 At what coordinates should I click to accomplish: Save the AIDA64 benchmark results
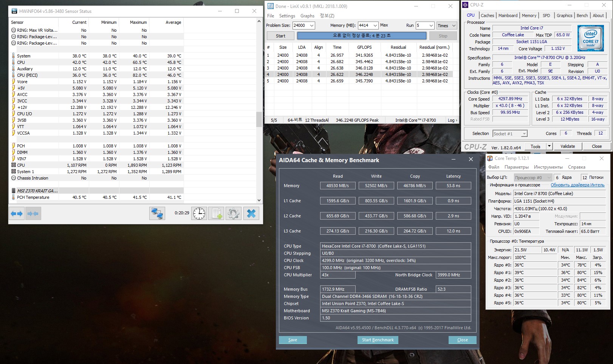pyautogui.click(x=293, y=340)
